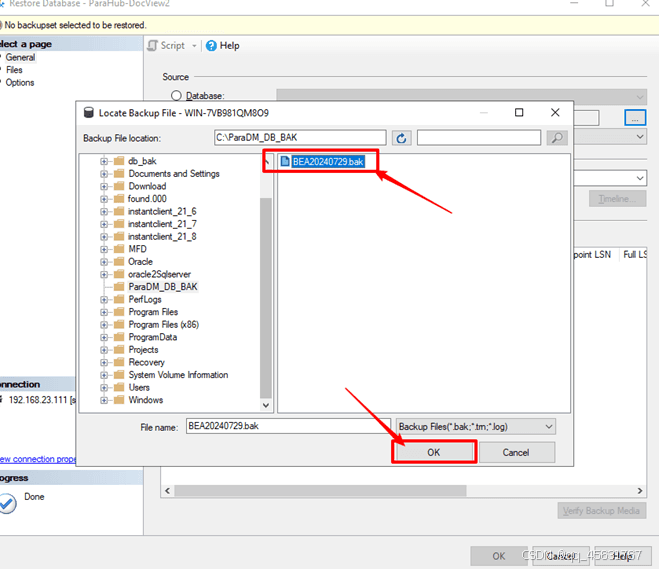659x569 pixels.
Task: Open the General page in Restore Database
Action: pos(20,57)
